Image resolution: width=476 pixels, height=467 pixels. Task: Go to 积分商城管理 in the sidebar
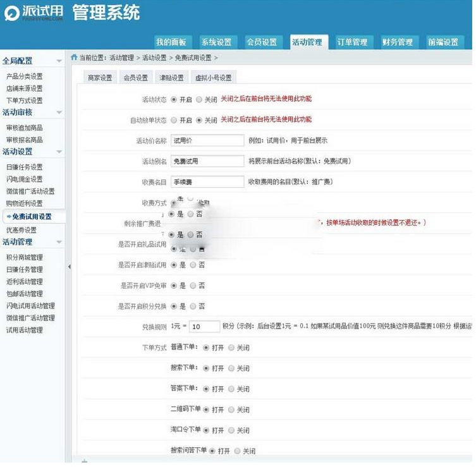tap(25, 257)
